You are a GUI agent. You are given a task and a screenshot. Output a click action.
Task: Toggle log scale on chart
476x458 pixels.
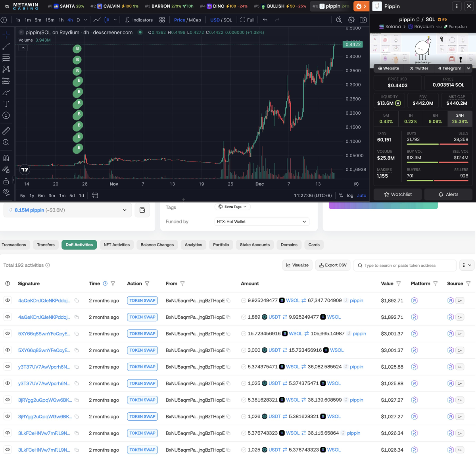350,195
